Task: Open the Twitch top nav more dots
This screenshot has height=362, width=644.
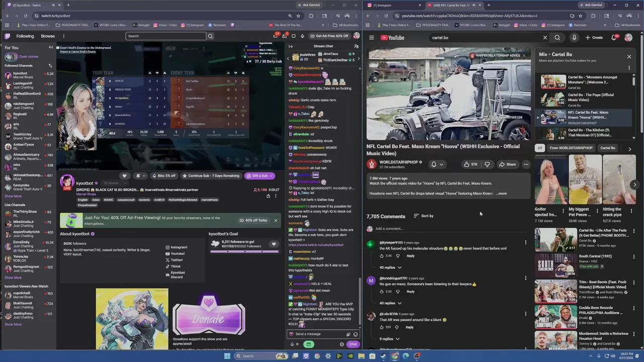Action: (64, 36)
